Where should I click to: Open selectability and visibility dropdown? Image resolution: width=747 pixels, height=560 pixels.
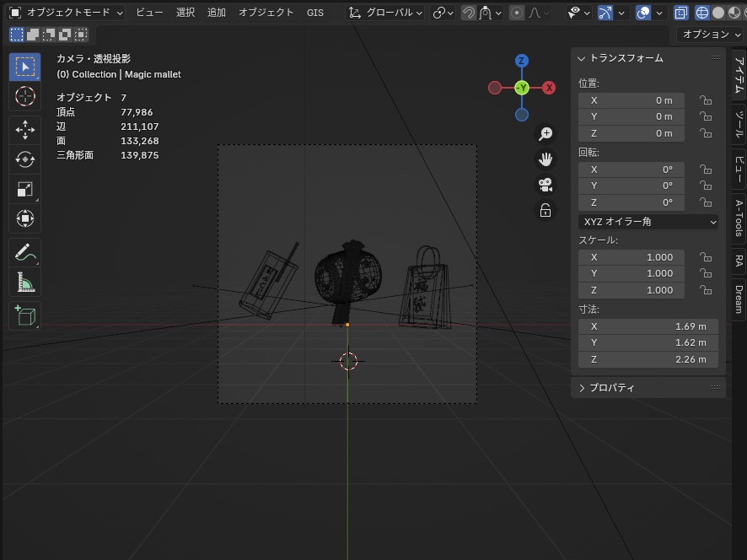pos(579,13)
